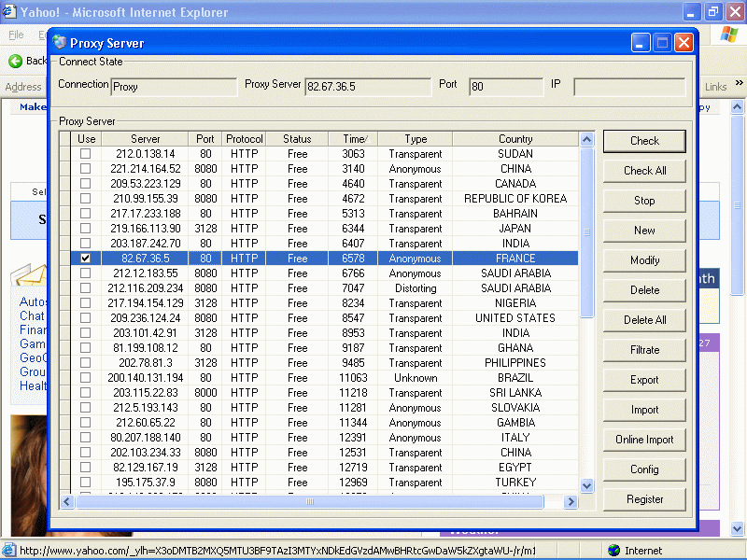Click the page icon in IE status bar
Image resolution: width=747 pixels, height=560 pixels.
(9, 551)
